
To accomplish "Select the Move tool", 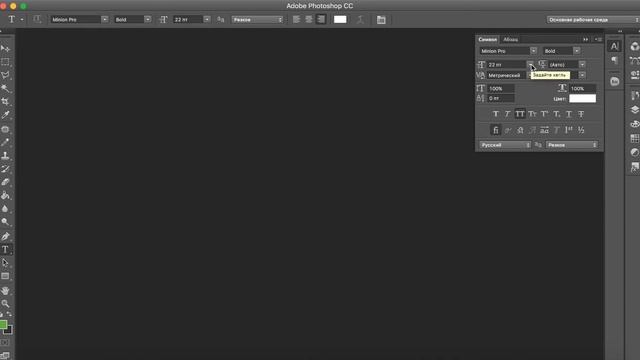I will point(5,49).
